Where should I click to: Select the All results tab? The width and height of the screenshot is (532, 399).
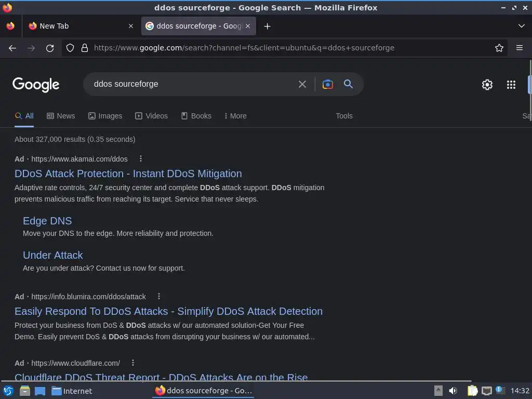pos(24,116)
